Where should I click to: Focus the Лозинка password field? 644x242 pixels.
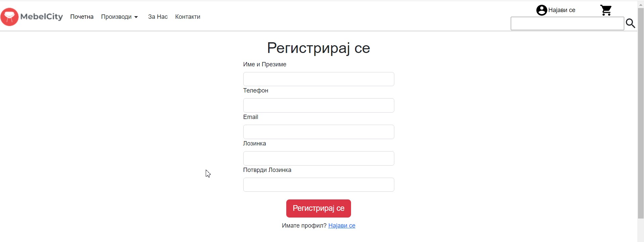pyautogui.click(x=318, y=158)
